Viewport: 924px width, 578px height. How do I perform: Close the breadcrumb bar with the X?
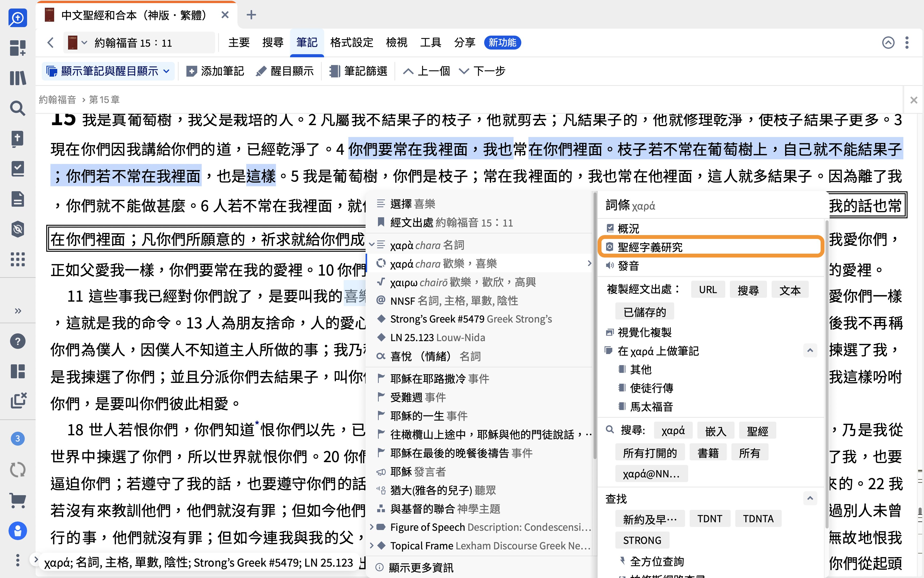point(914,100)
